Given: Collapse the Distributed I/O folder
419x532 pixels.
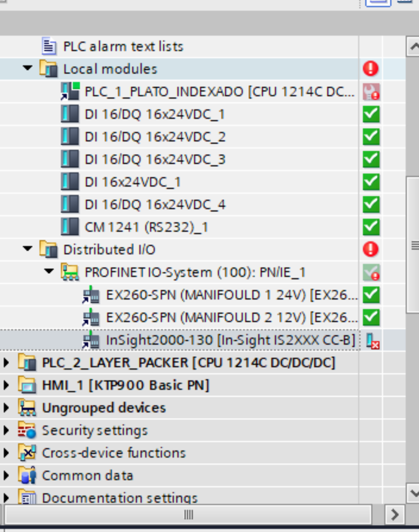Looking at the screenshot, I should [28, 248].
